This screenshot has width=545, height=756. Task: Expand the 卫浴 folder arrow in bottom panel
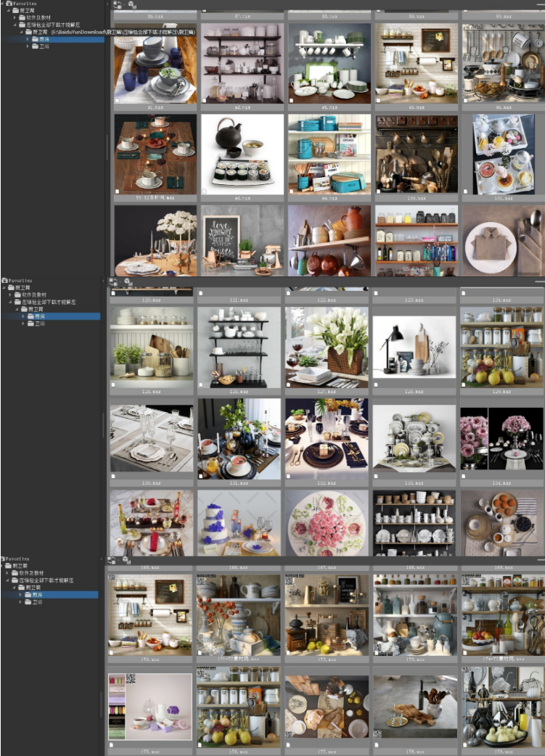coord(20,601)
